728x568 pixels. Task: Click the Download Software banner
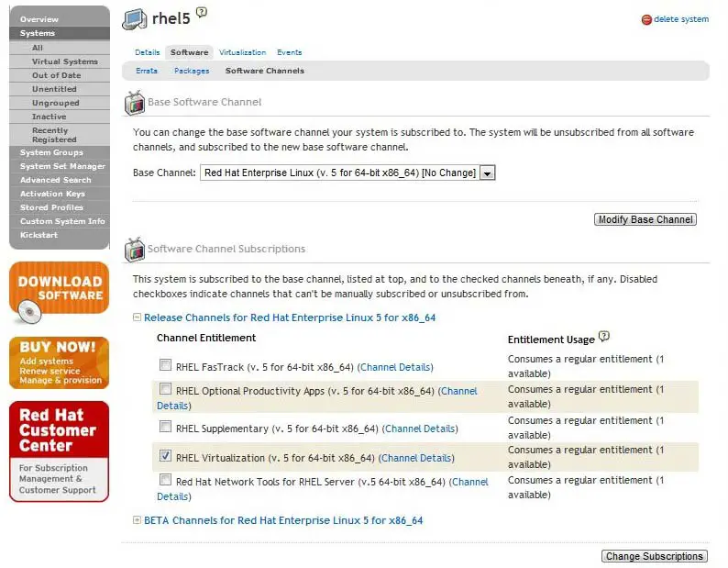[59, 293]
